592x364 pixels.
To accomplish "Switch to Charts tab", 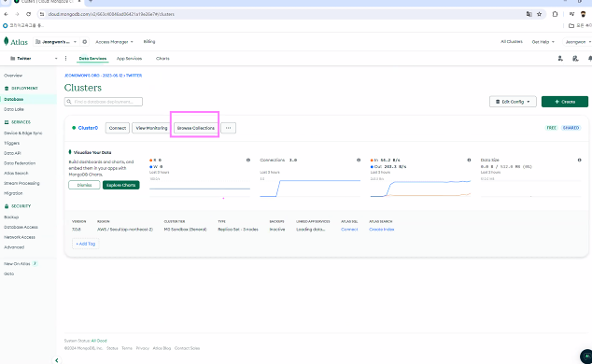I will (162, 59).
